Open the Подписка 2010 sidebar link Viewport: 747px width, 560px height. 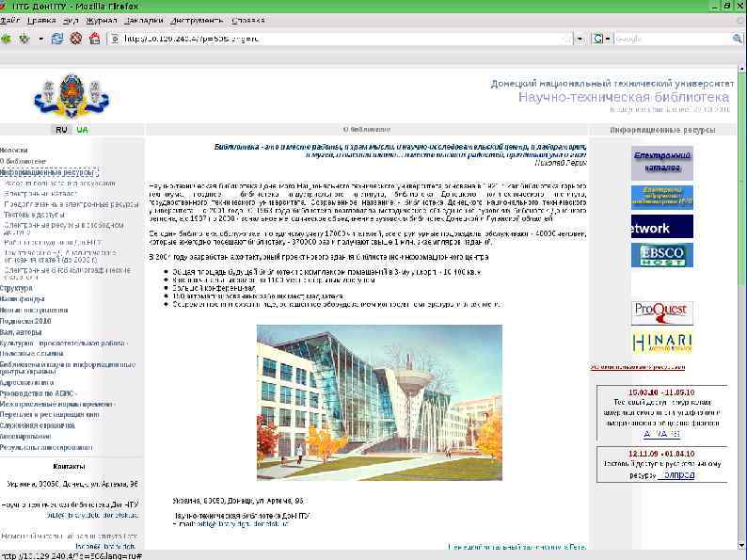click(x=25, y=321)
